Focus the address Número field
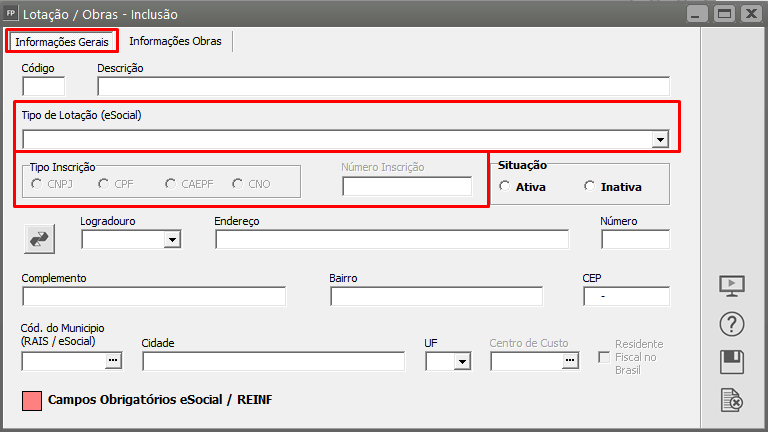Screen dimensions: 768x432 point(635,240)
